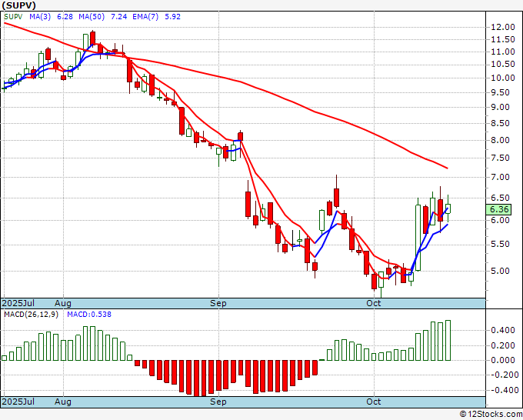This screenshot has width=523, height=420.
Task: Click the 2025Jul label on MACD axis
Action: (x=18, y=402)
